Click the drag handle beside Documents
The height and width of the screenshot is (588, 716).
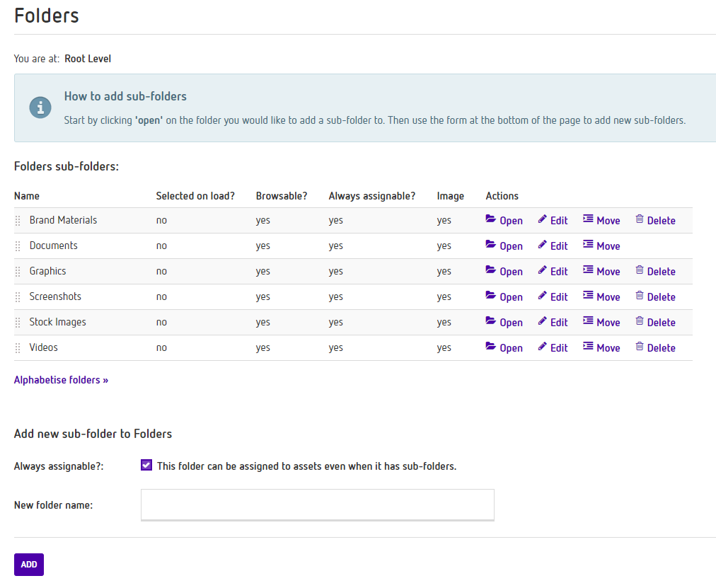pyautogui.click(x=18, y=246)
